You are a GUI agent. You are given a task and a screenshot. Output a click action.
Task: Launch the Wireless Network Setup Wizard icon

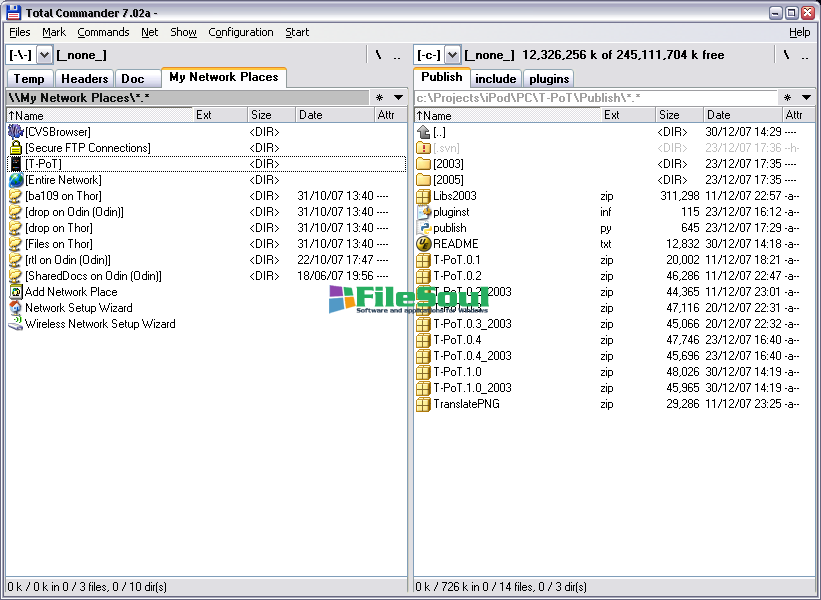(15, 324)
